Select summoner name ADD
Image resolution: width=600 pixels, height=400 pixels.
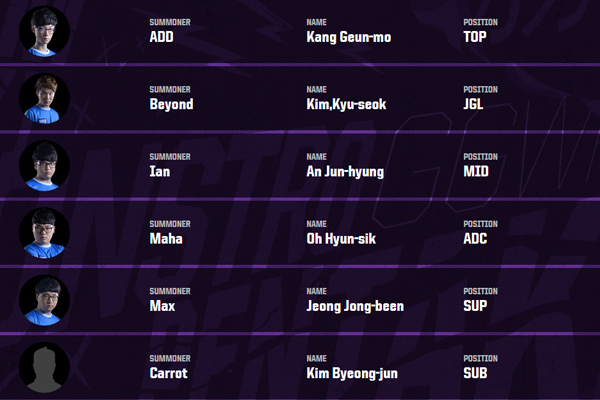(161, 37)
